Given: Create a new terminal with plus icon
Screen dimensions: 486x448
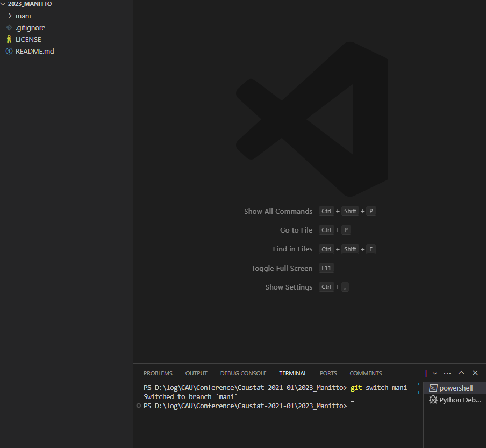Looking at the screenshot, I should click(426, 373).
